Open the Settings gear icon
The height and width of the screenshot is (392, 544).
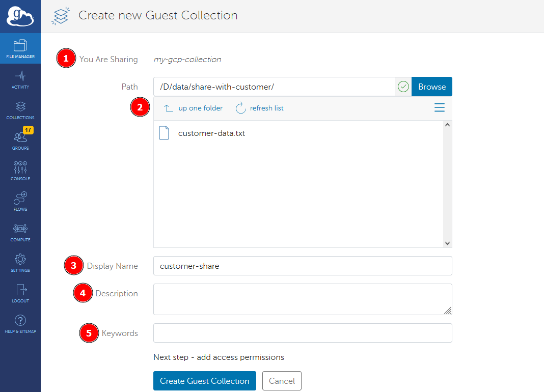click(x=20, y=262)
